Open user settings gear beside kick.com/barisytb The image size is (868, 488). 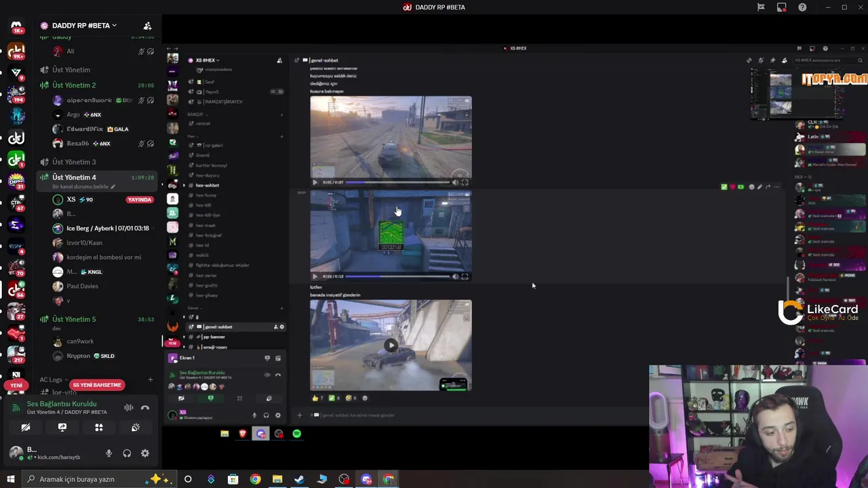145,453
